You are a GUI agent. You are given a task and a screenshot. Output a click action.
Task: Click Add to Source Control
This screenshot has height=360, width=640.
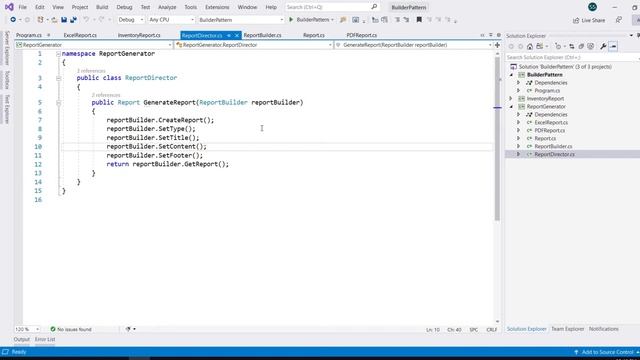pyautogui.click(x=607, y=352)
